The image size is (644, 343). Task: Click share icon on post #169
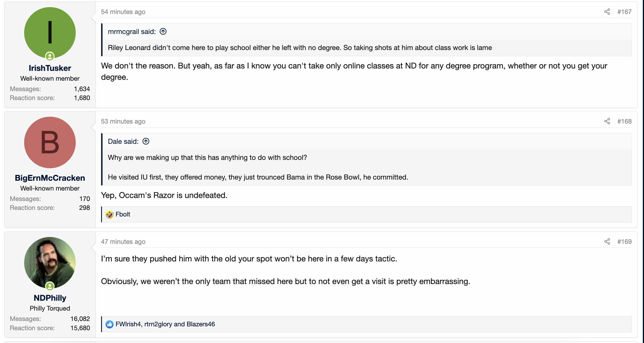pos(607,241)
